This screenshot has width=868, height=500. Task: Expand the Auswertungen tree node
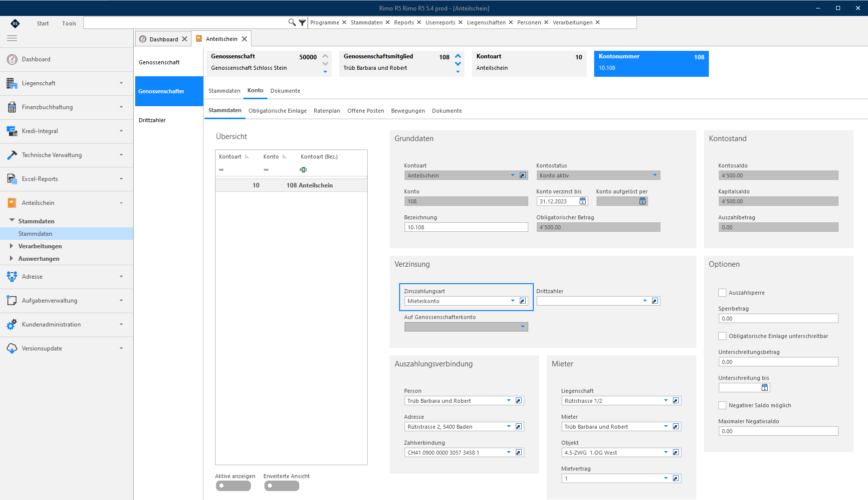(x=11, y=259)
